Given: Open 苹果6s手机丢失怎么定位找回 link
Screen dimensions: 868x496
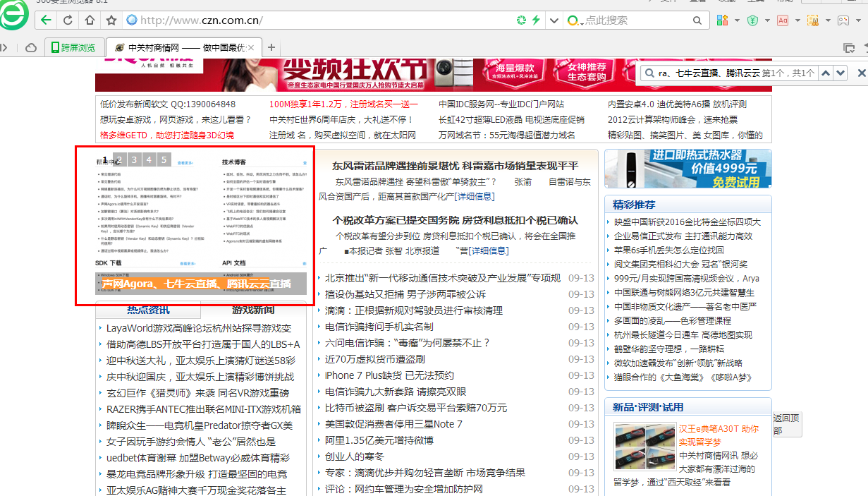Looking at the screenshot, I should click(x=668, y=250).
